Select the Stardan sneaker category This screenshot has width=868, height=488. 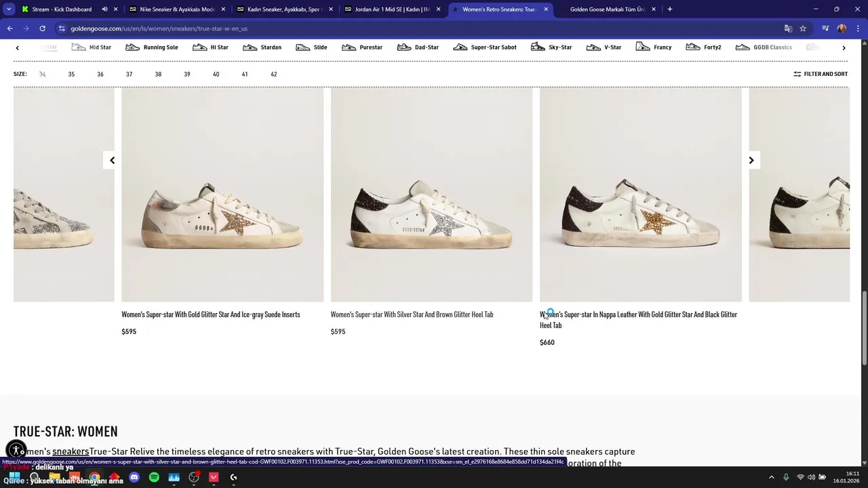(262, 47)
